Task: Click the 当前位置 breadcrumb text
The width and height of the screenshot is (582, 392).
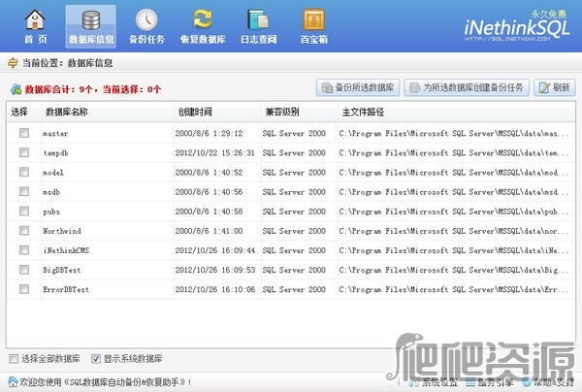Action: [68, 63]
